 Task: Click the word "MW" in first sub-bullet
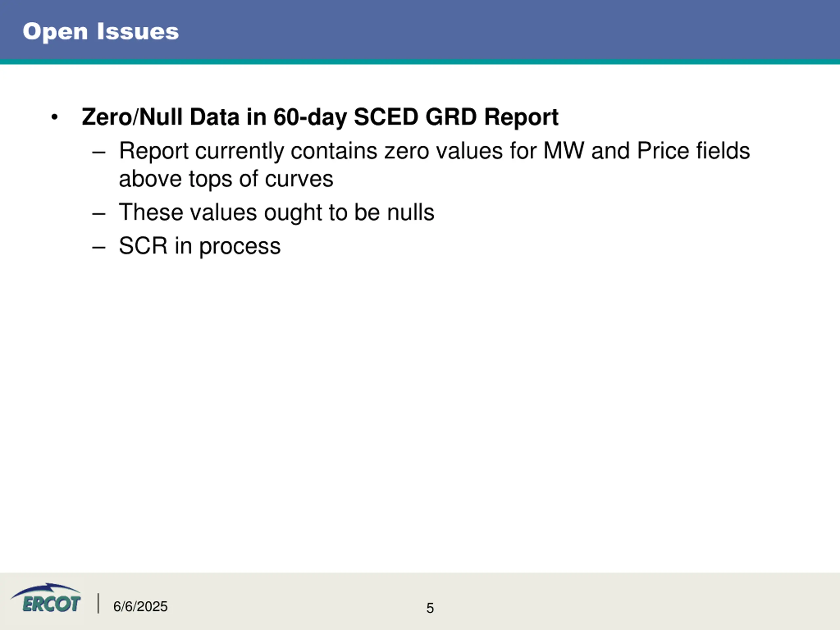563,151
